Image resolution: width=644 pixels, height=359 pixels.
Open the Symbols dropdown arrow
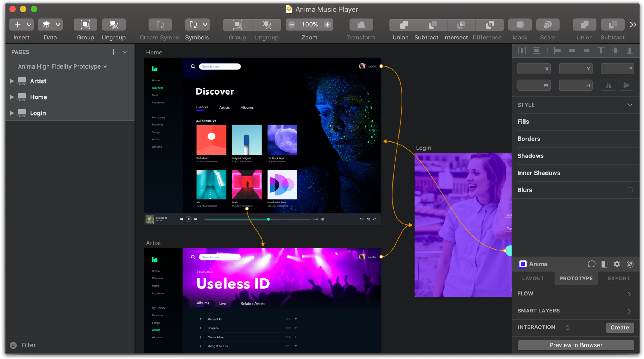point(205,25)
